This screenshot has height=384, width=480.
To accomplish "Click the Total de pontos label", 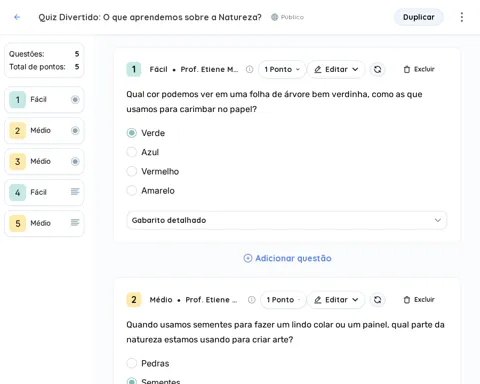I will click(37, 67).
